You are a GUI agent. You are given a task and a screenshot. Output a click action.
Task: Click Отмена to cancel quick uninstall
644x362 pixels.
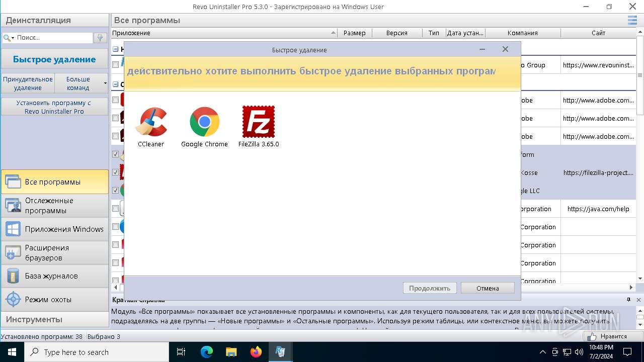[488, 288]
